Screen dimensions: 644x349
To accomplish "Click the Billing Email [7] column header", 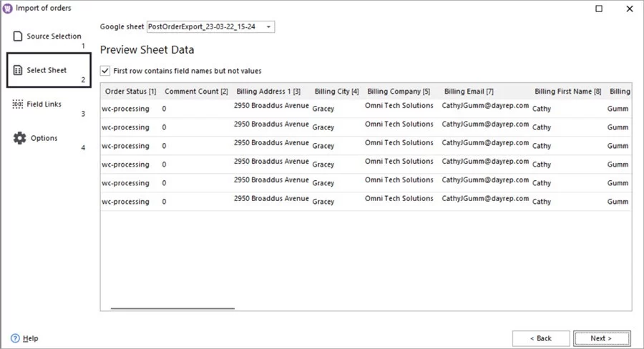I will tap(469, 92).
